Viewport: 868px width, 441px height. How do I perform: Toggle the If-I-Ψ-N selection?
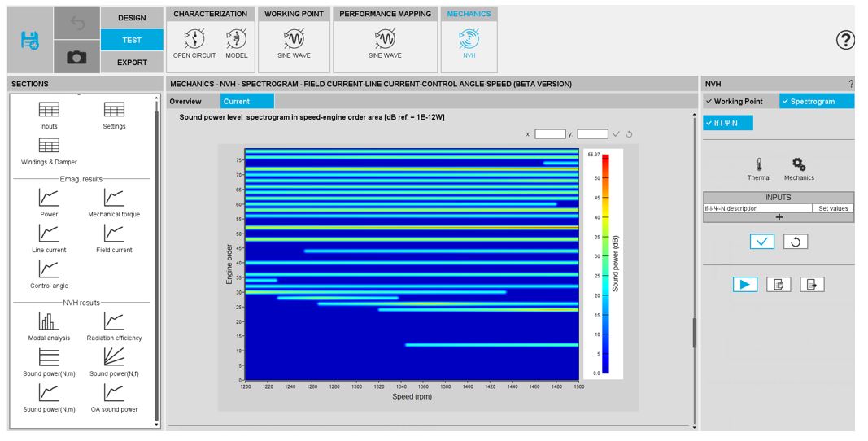[728, 123]
